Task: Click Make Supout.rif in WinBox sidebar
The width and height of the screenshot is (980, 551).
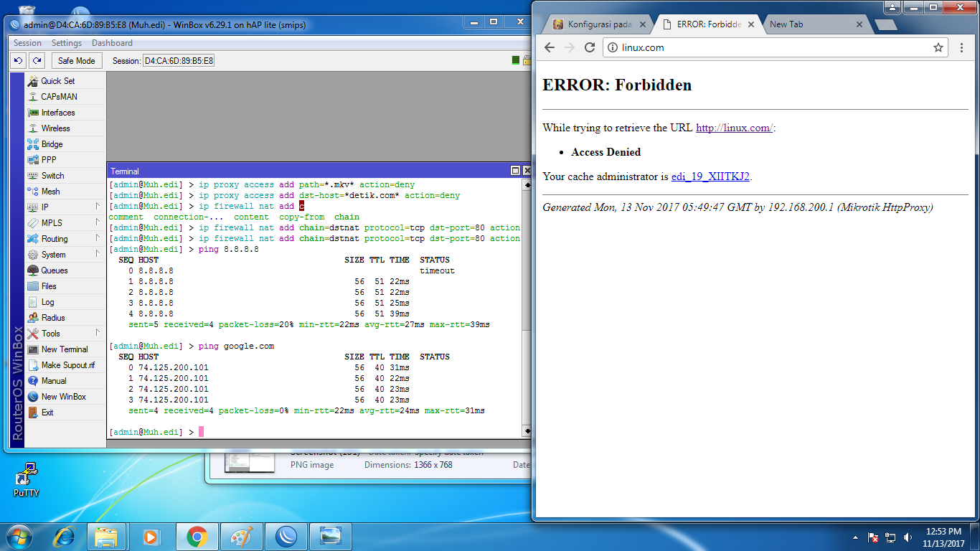Action: coord(65,365)
